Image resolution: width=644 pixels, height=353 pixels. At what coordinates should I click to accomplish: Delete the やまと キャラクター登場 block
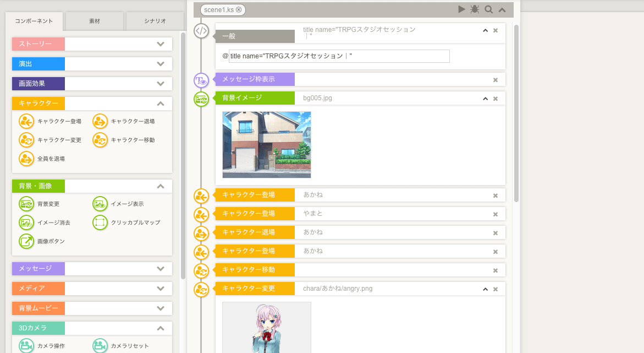[x=496, y=214]
